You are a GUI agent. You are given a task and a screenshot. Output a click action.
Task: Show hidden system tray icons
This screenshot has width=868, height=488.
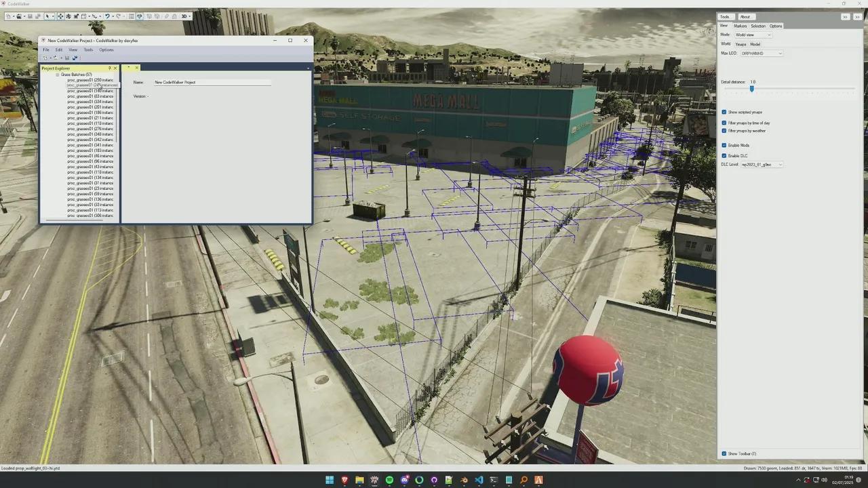(x=797, y=480)
